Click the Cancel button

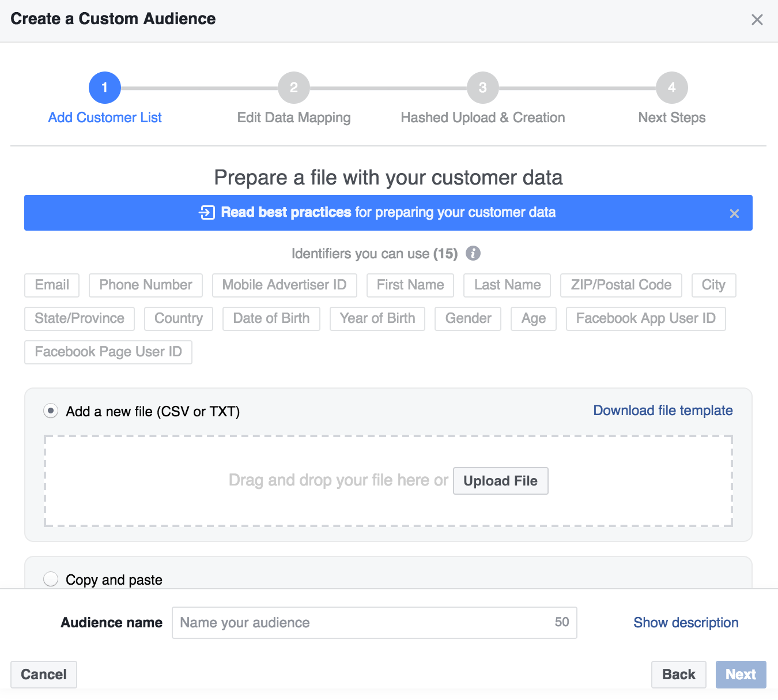44,675
